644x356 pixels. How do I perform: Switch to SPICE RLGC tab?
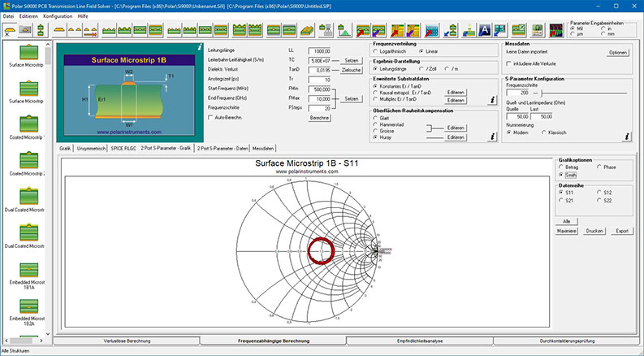[123, 149]
